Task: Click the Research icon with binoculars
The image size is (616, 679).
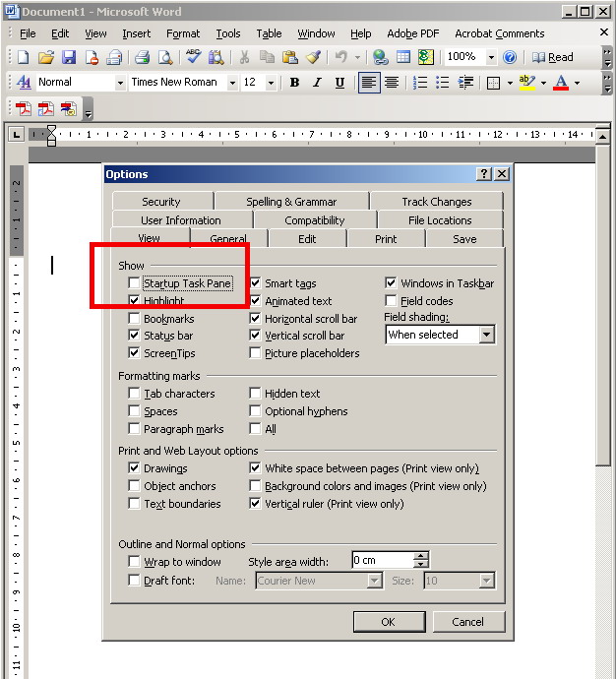Action: (x=216, y=57)
